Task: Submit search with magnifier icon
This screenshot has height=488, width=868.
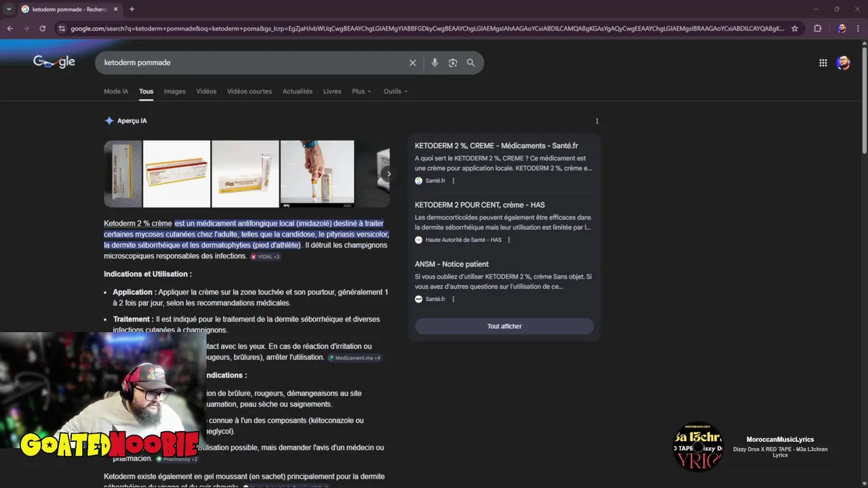Action: 471,62
